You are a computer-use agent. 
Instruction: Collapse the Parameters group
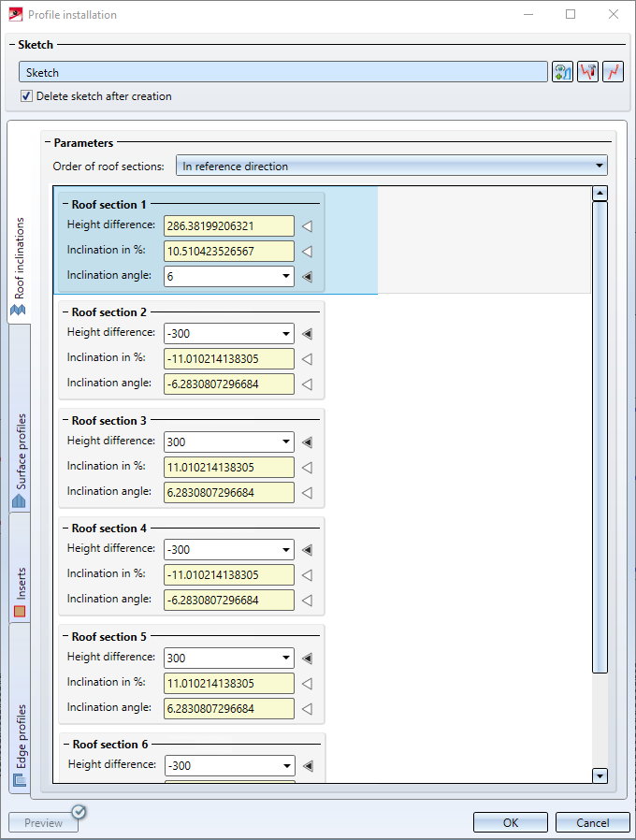[48, 142]
